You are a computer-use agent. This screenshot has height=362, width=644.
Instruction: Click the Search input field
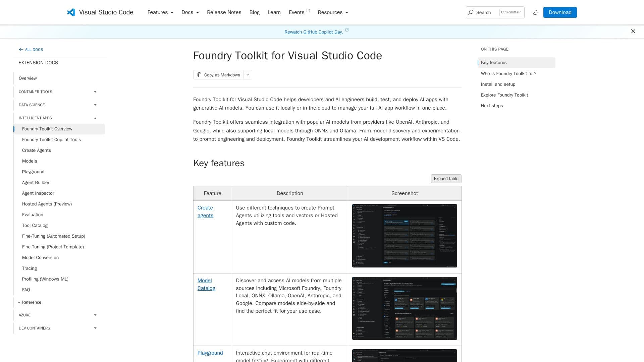(x=495, y=12)
